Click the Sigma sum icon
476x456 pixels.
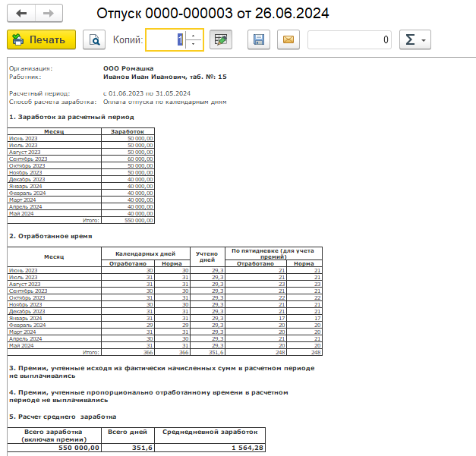pos(410,39)
